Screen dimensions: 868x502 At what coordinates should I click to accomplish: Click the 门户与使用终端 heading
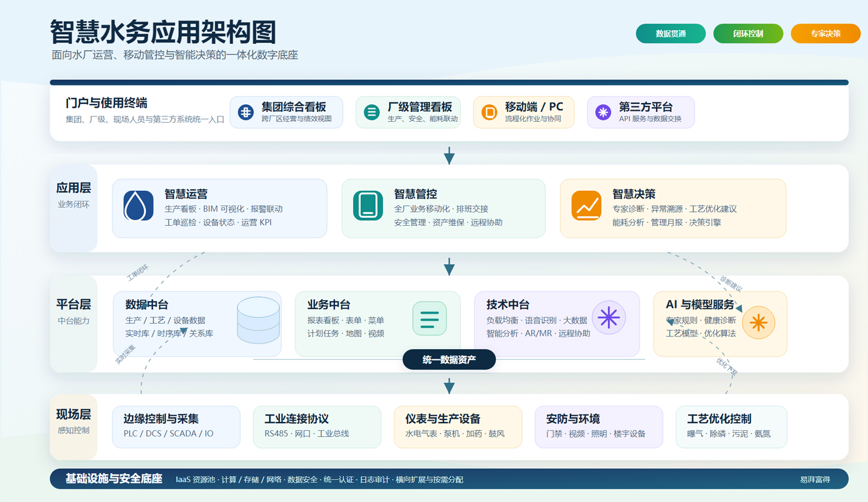point(107,103)
